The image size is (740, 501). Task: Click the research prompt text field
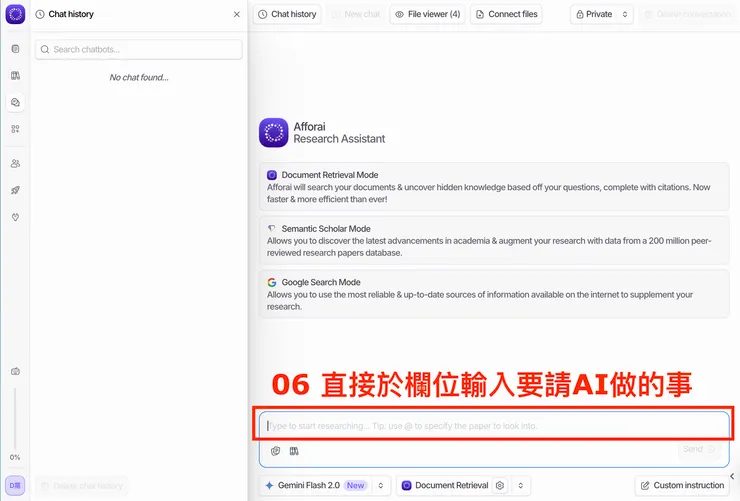(x=494, y=426)
